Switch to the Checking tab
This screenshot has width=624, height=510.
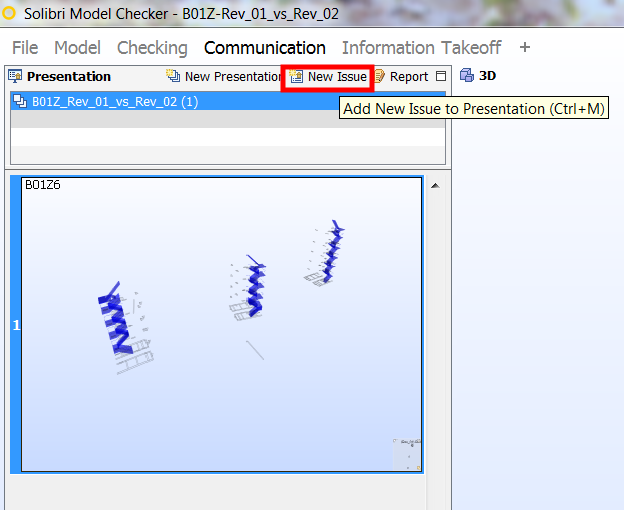[x=152, y=48]
